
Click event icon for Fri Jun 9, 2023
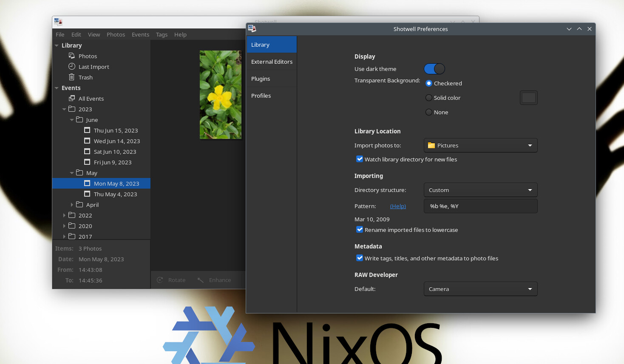87,162
